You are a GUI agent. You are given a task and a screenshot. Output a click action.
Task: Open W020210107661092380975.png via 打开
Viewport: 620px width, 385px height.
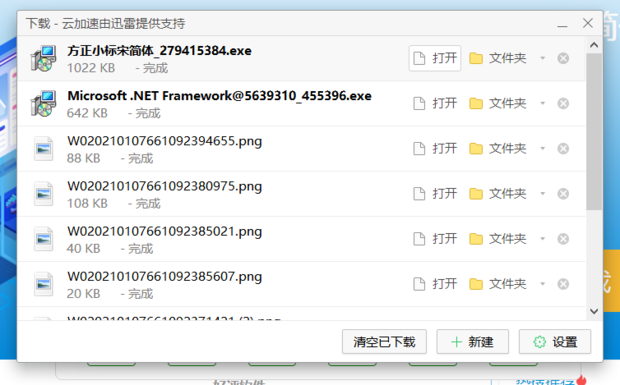pyautogui.click(x=435, y=193)
